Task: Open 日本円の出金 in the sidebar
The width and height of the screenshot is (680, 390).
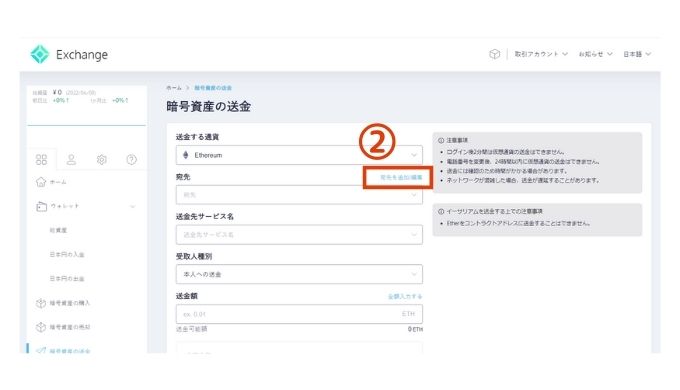Action: 67,279
